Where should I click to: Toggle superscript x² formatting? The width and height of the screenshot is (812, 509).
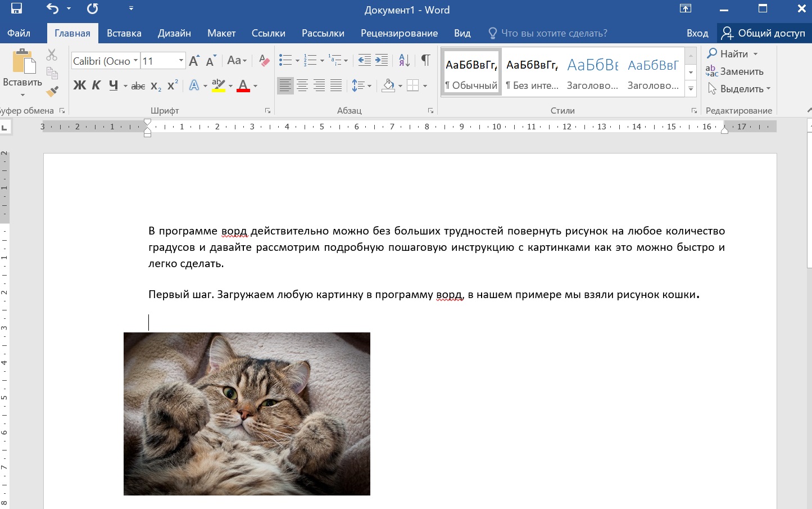[x=173, y=85]
